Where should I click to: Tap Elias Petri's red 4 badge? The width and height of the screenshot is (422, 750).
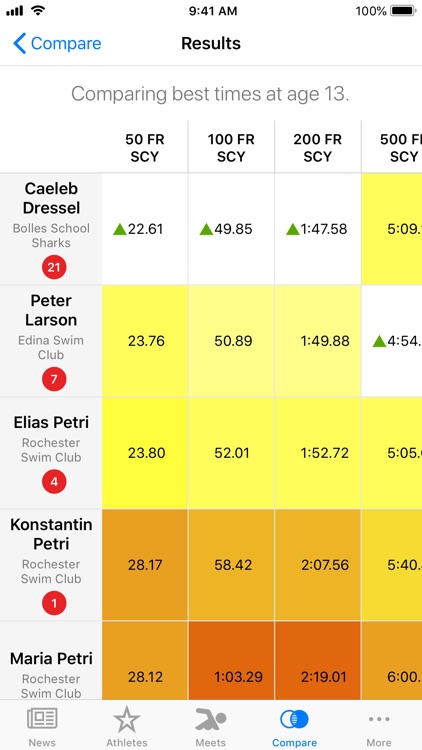[x=54, y=481]
